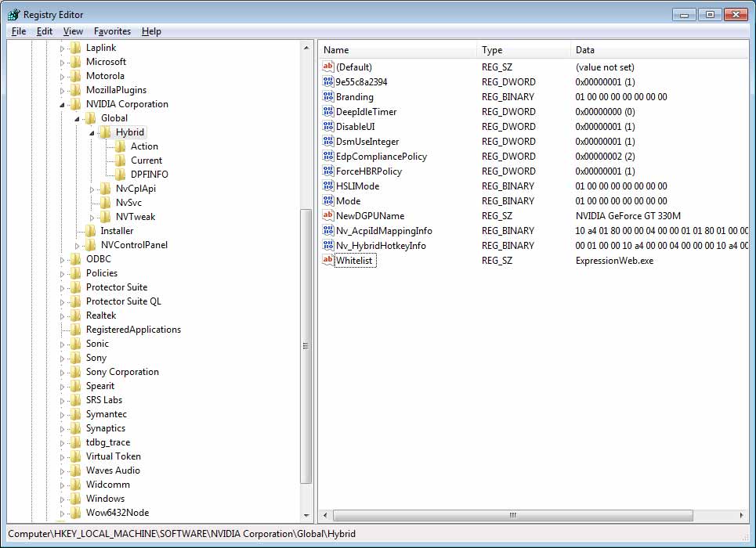The image size is (756, 548).
Task: Click the HSLIMode value icon
Action: [327, 186]
